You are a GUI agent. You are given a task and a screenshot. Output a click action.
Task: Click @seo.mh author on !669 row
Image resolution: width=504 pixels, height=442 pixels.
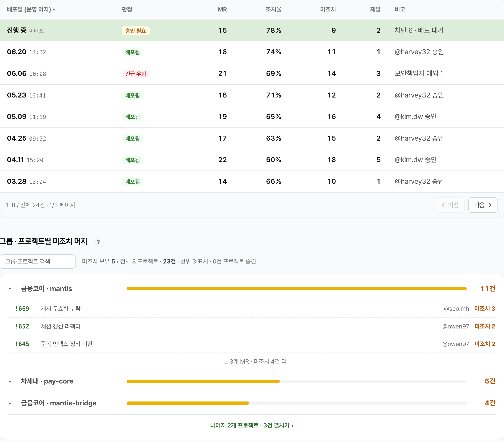[x=457, y=309]
